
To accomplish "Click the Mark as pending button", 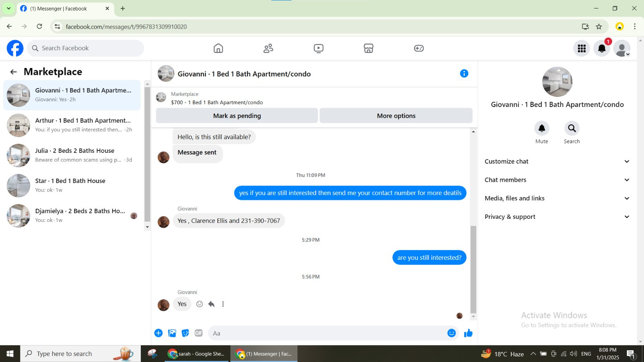I will [237, 116].
